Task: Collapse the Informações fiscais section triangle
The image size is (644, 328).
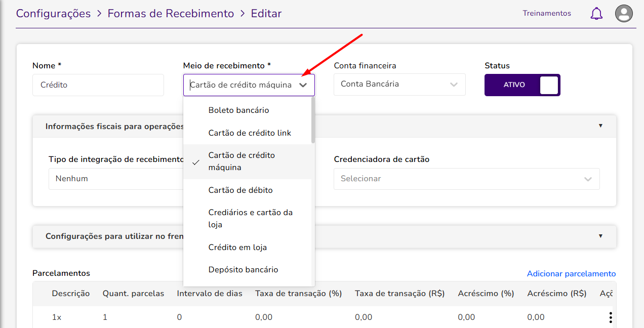Action: 600,126
